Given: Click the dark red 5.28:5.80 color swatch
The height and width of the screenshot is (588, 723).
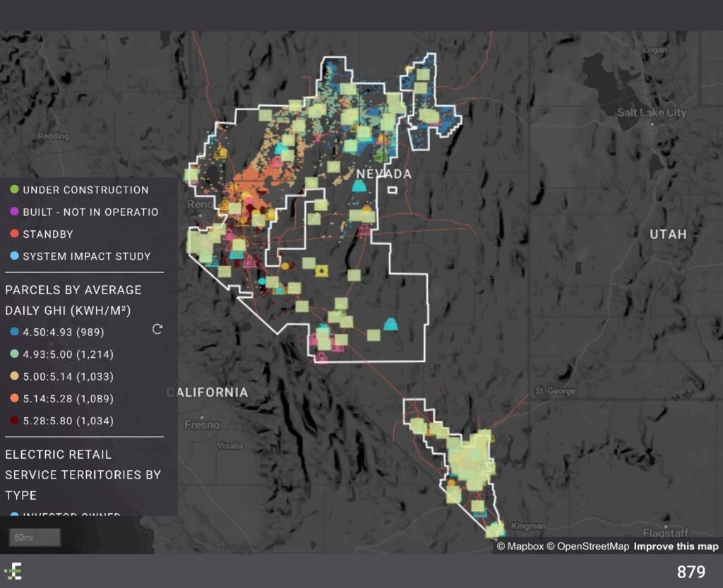Looking at the screenshot, I should coord(14,421).
